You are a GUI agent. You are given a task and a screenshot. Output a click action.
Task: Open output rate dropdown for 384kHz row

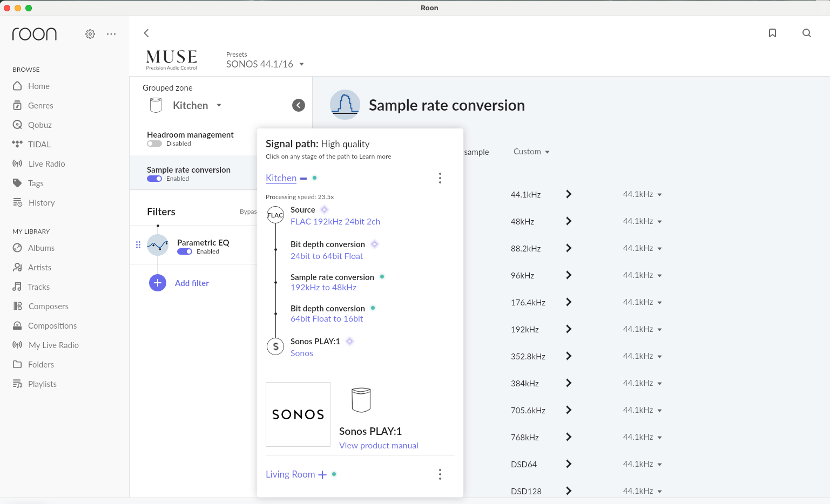click(x=643, y=383)
